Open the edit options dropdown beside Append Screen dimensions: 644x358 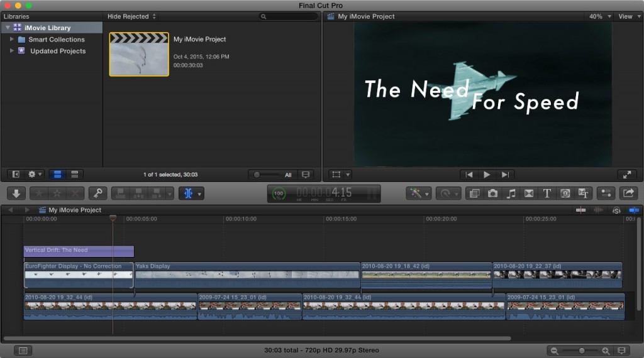coord(170,193)
